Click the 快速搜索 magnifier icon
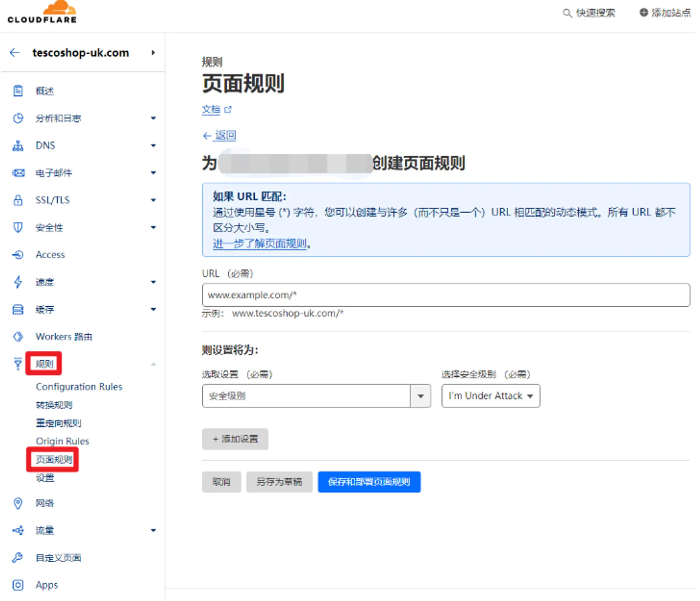The image size is (700, 601). 567,13
